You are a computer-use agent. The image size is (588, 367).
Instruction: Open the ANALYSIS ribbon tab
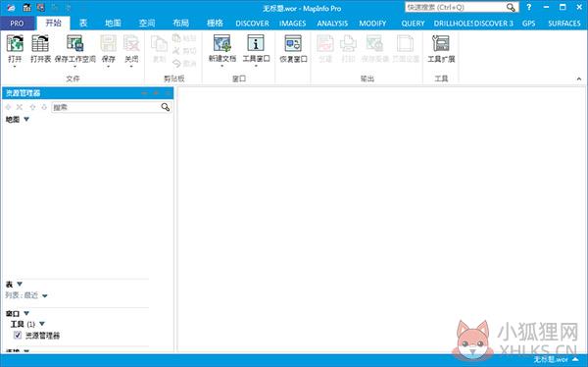(x=332, y=24)
